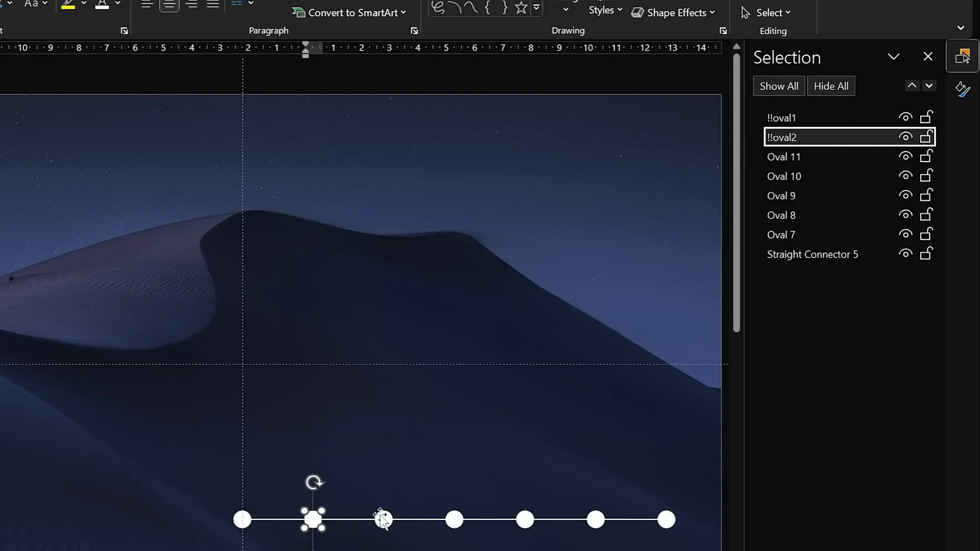Send selected object backward with down arrow
Image resolution: width=980 pixels, height=551 pixels.
click(x=929, y=86)
